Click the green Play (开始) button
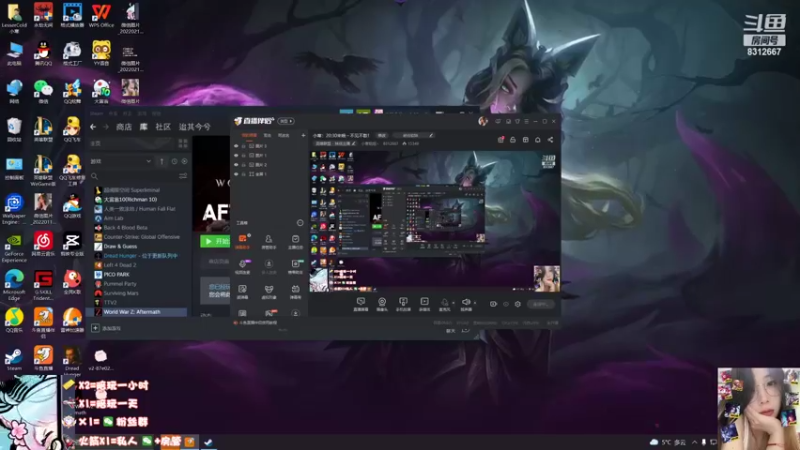 [215, 241]
